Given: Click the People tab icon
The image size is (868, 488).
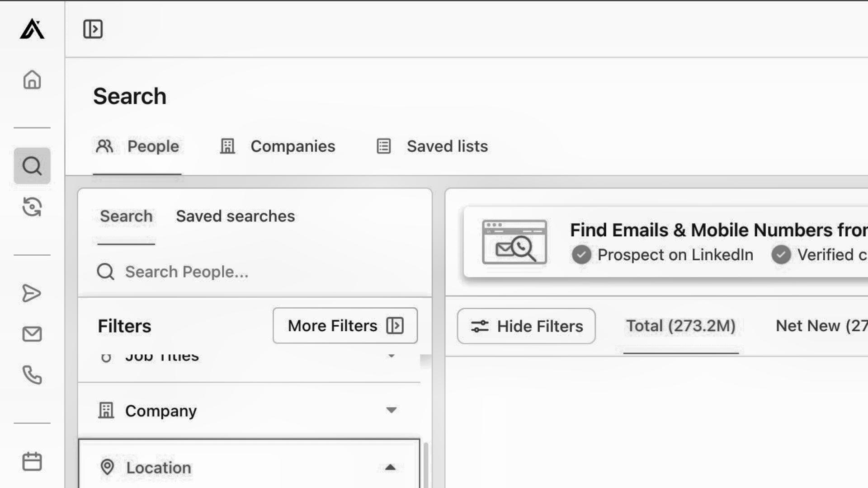Looking at the screenshot, I should pyautogui.click(x=104, y=146).
